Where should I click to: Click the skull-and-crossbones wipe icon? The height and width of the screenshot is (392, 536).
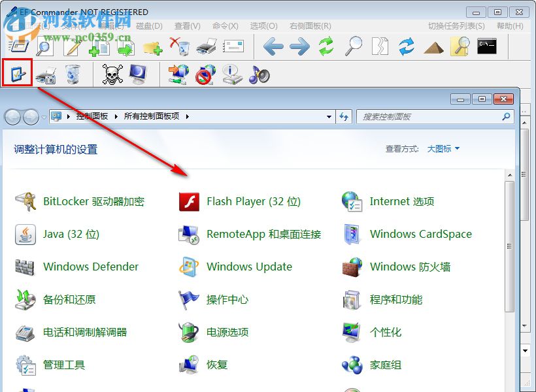pos(112,74)
